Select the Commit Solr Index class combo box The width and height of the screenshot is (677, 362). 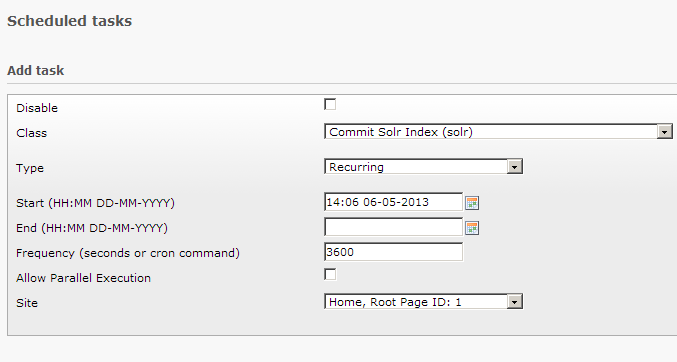tap(498, 132)
